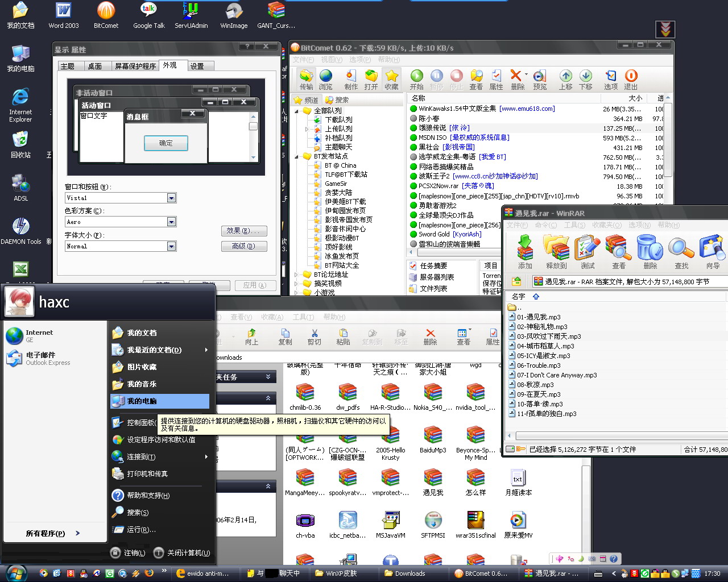This screenshot has height=582, width=728.
Task: Open 控制面板 from Start menu
Action: pyautogui.click(x=134, y=423)
